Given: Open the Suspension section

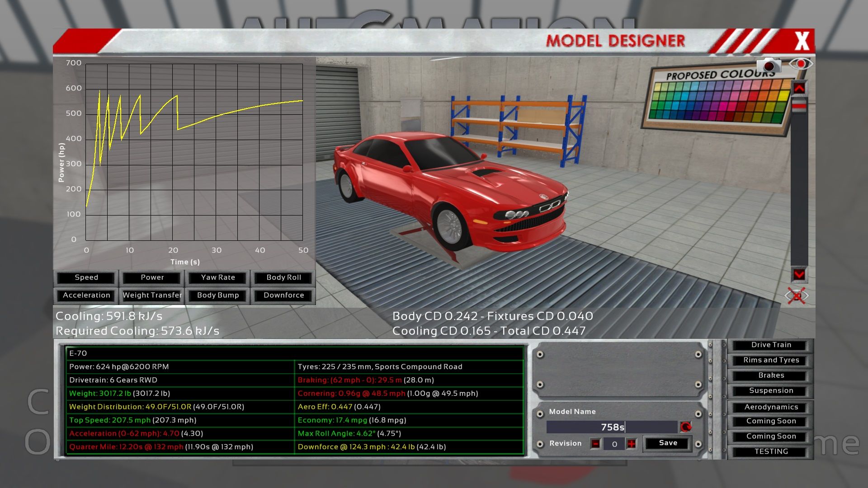Looking at the screenshot, I should pyautogui.click(x=771, y=390).
